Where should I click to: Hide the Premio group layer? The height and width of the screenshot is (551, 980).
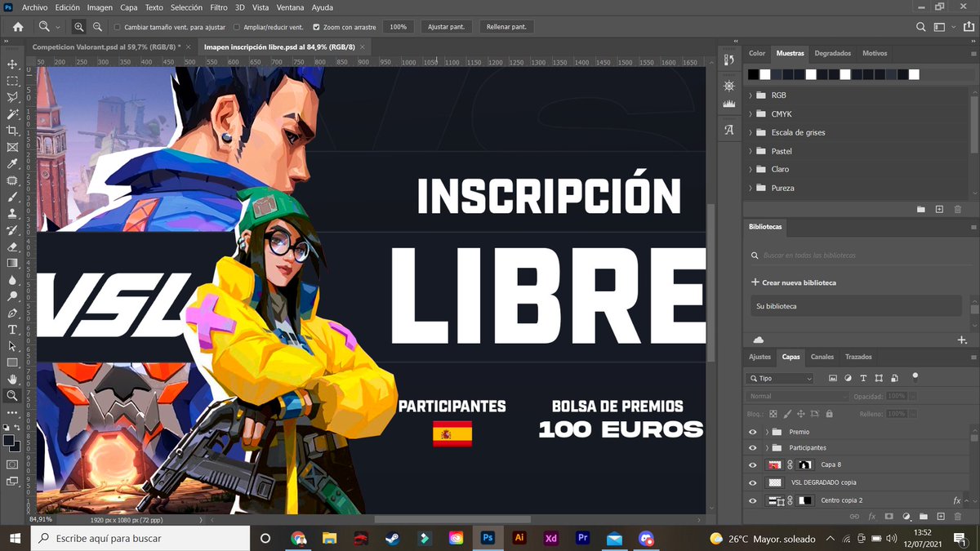pos(753,432)
